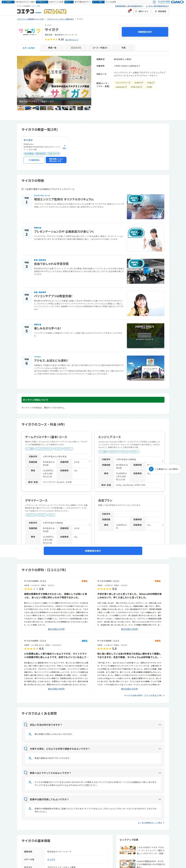Click the main サイガク hero photo
Screen dimensions: 186x868
click(x=54, y=81)
